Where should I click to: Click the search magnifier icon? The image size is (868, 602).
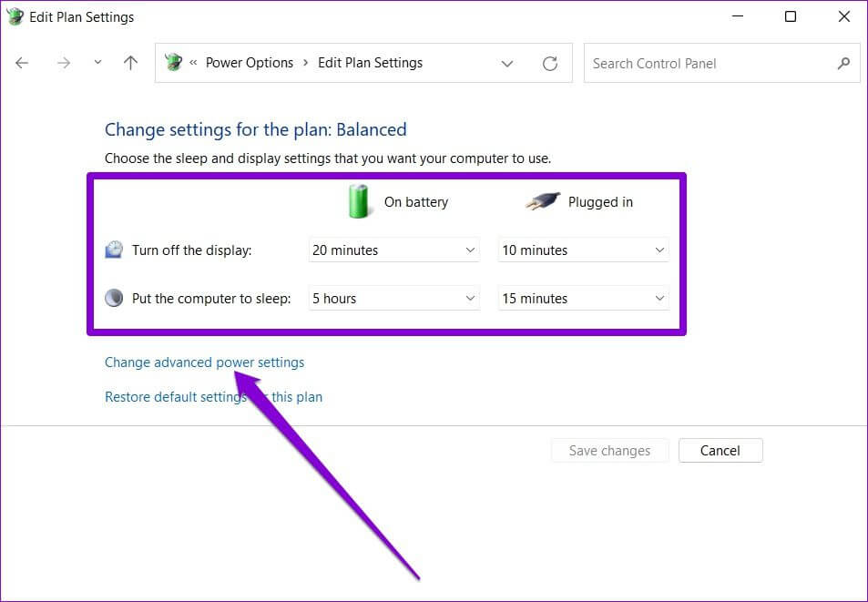pos(843,63)
